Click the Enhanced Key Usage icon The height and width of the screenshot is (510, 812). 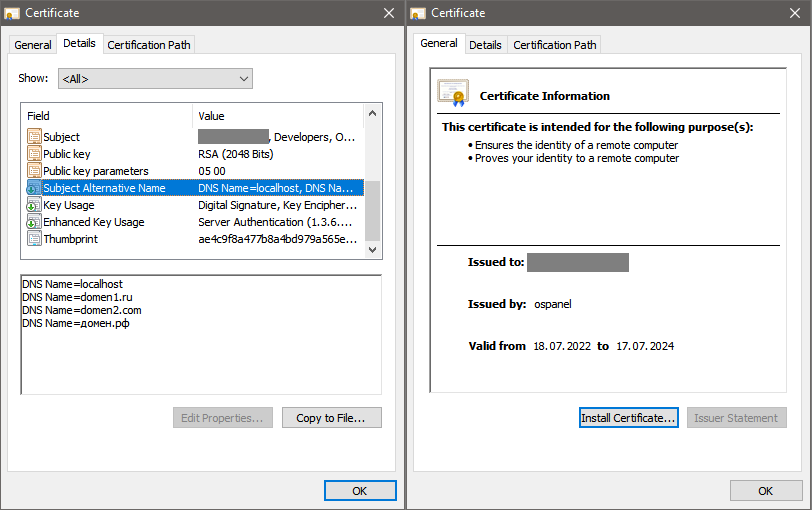pos(34,222)
